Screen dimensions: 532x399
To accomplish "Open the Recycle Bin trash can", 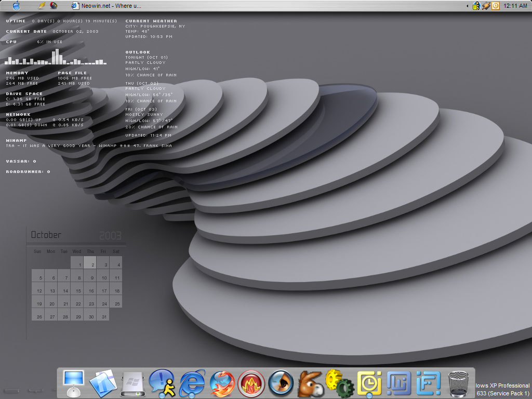I will (x=458, y=384).
